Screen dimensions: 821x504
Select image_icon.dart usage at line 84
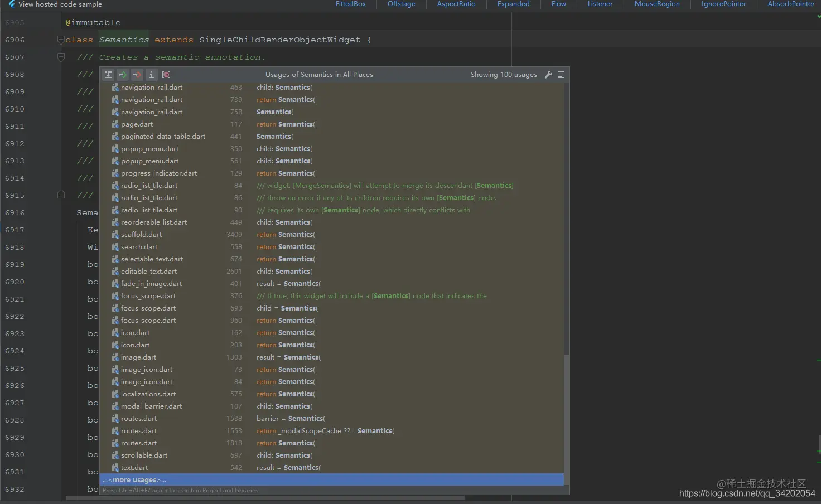click(332, 382)
